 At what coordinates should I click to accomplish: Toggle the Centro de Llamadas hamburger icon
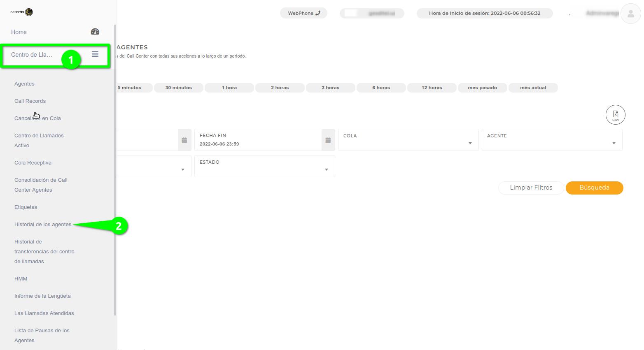pyautogui.click(x=95, y=54)
